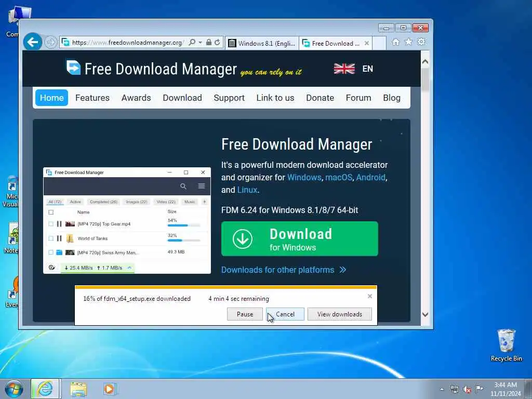Click the taskbar clock 3:44 AM
The image size is (532, 399).
click(x=505, y=385)
